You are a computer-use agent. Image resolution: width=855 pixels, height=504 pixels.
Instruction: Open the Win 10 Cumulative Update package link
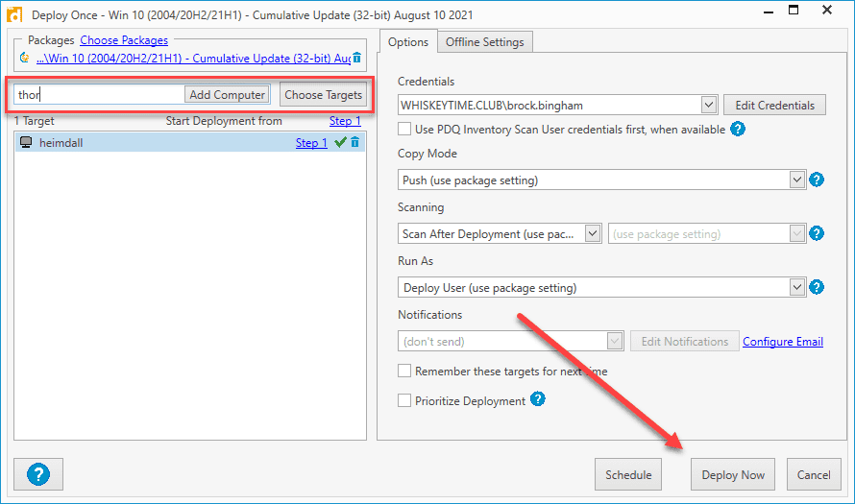[193, 58]
